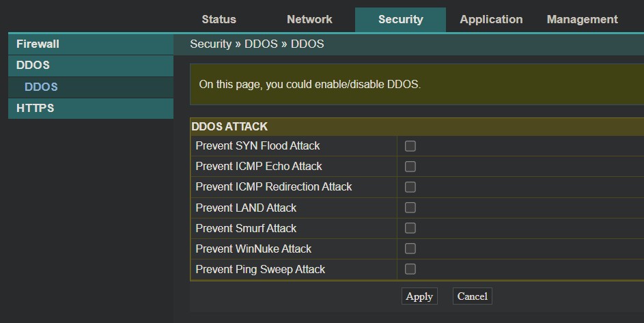The height and width of the screenshot is (323, 644).
Task: Click the Security » DDOS » DDOS breadcrumb
Action: click(x=257, y=44)
